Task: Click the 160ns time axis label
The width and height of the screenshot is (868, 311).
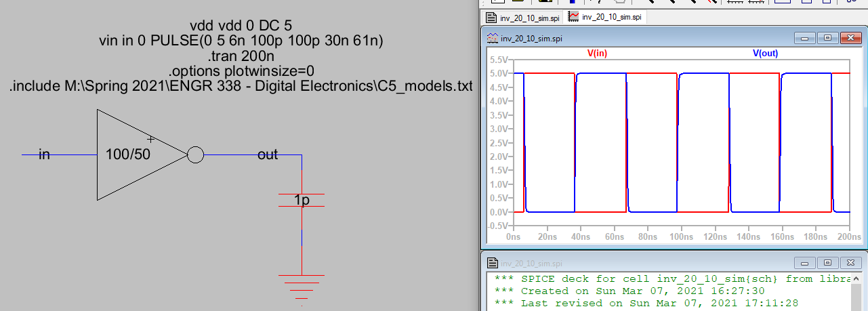Action: 783,238
